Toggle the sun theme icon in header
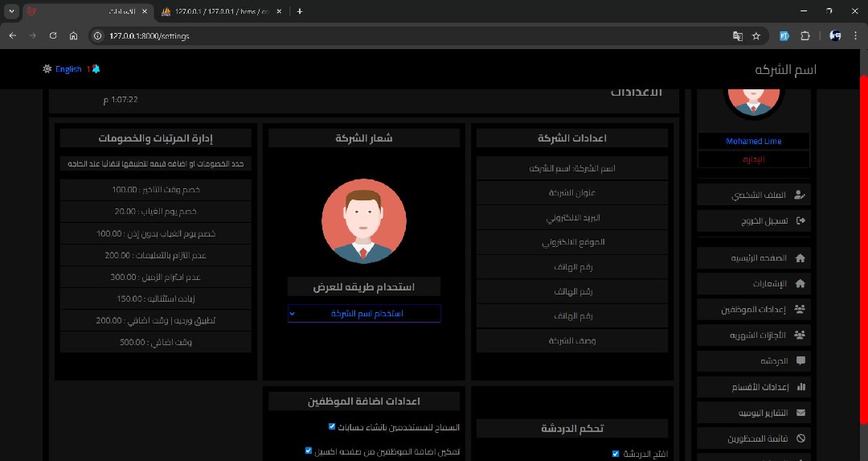 click(x=47, y=68)
